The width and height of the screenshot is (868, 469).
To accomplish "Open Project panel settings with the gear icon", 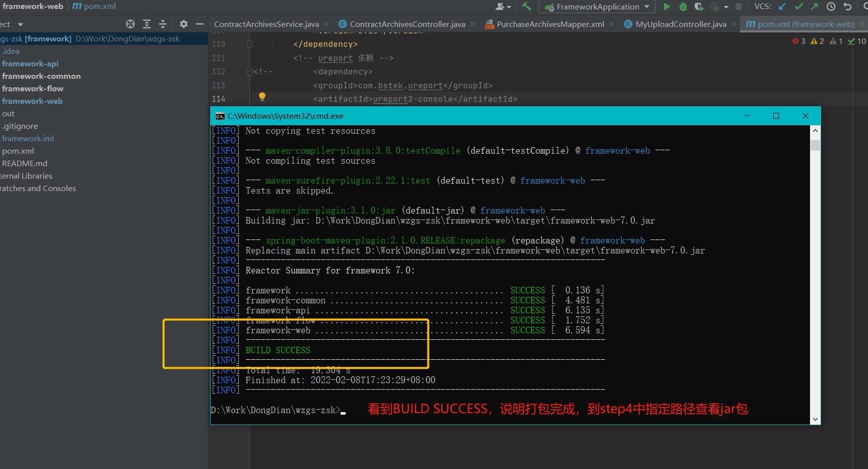I will click(x=183, y=24).
